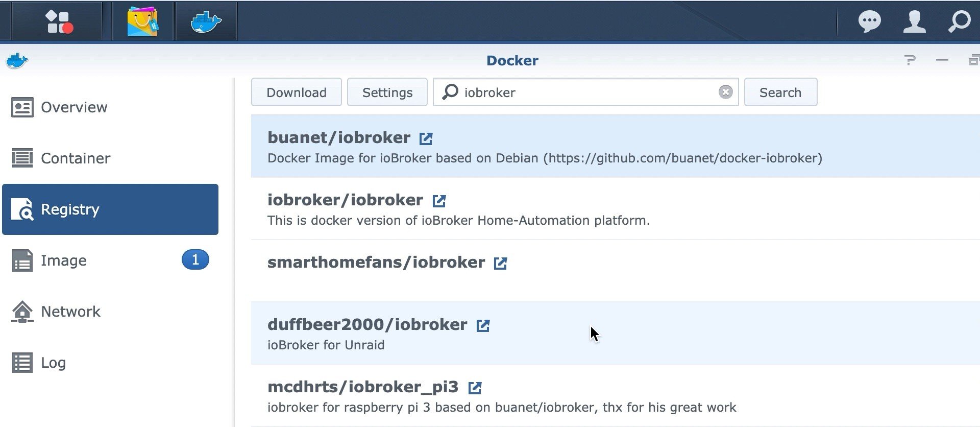Select the mcdhrts/iobroker_pi3 image title
The width and height of the screenshot is (980, 427).
363,387
